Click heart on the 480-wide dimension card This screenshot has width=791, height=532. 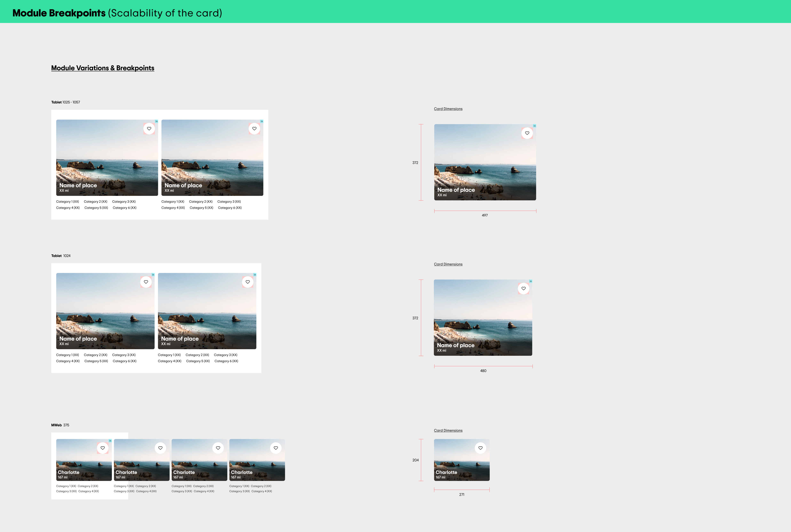pyautogui.click(x=524, y=288)
